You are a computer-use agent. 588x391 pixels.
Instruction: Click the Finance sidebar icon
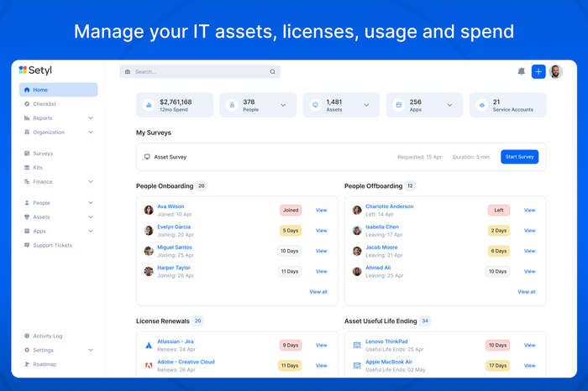pos(27,181)
